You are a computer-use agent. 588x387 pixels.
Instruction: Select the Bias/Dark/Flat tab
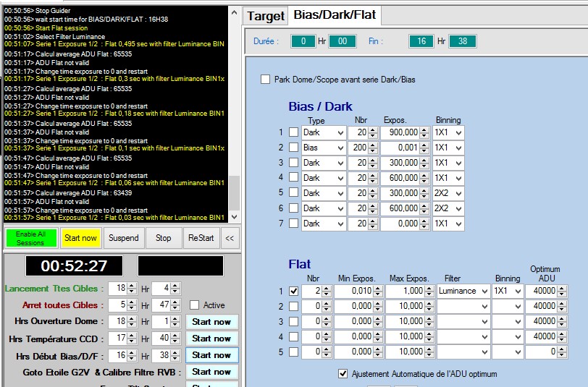335,15
